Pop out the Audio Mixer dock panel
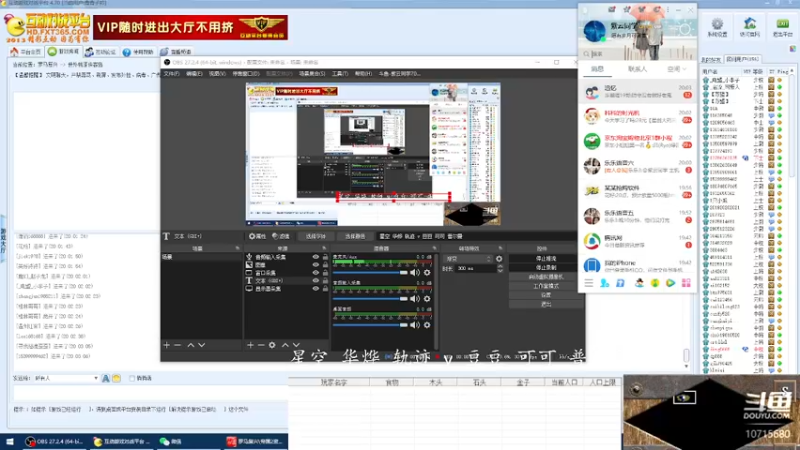800x450 pixels. tap(435, 248)
